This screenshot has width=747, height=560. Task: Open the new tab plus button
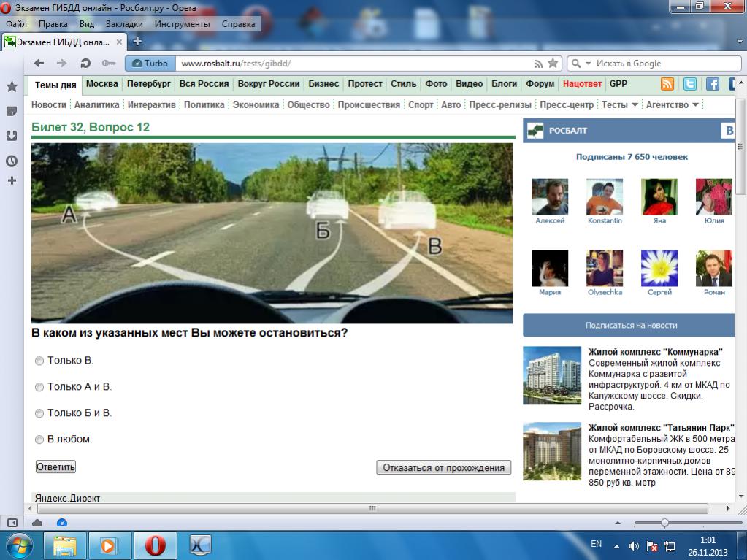[137, 41]
